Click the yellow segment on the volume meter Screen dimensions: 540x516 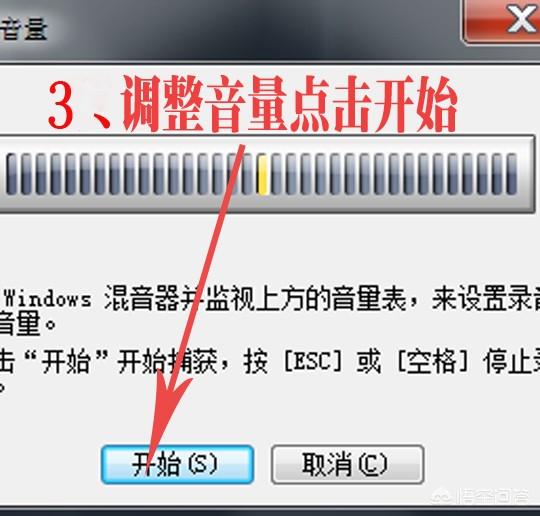pos(263,175)
